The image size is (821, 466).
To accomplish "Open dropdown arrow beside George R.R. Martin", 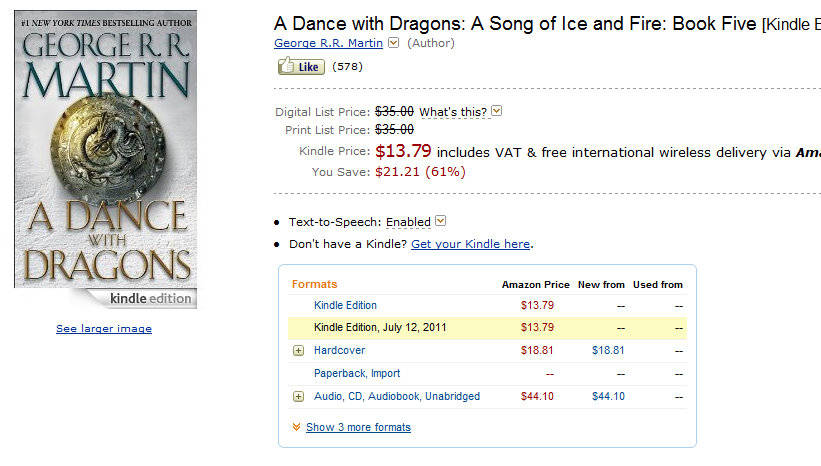I will [x=393, y=43].
